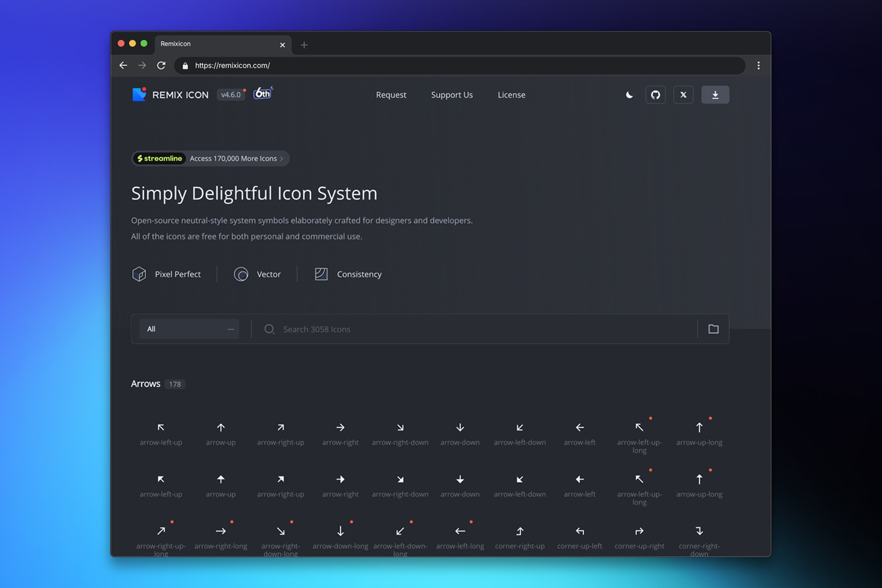Open the folder collection icon beside search

714,330
